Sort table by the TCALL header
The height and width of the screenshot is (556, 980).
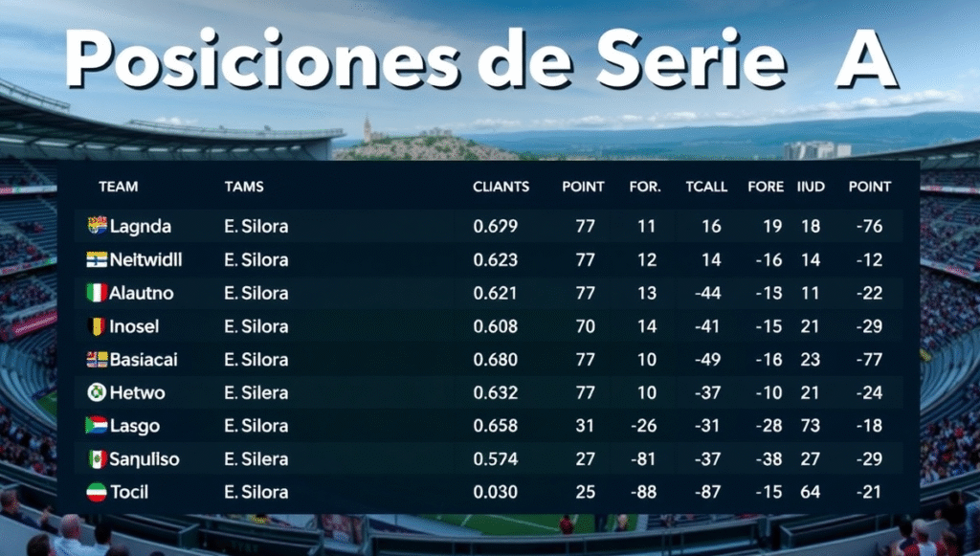(x=706, y=187)
